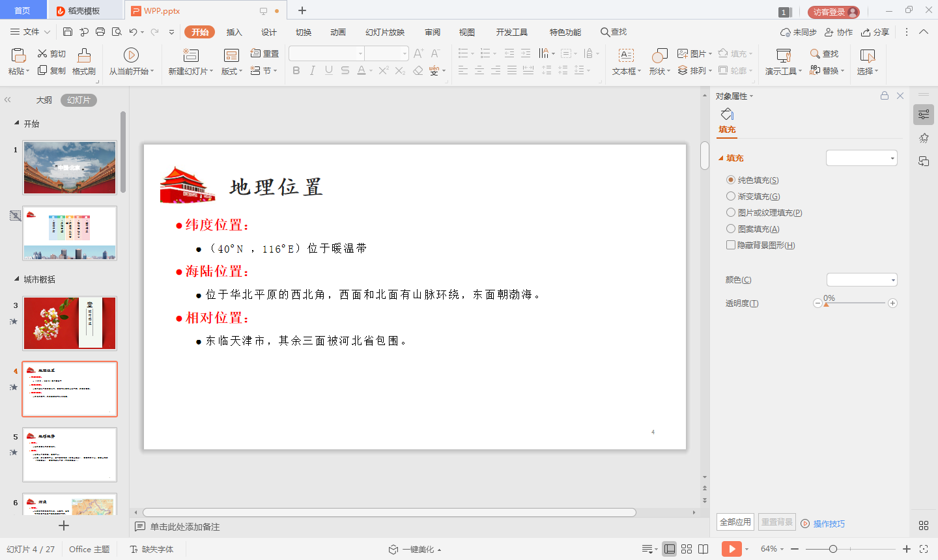The width and height of the screenshot is (938, 560).
Task: Click the New Slide (新建幻灯片) icon
Action: click(190, 55)
